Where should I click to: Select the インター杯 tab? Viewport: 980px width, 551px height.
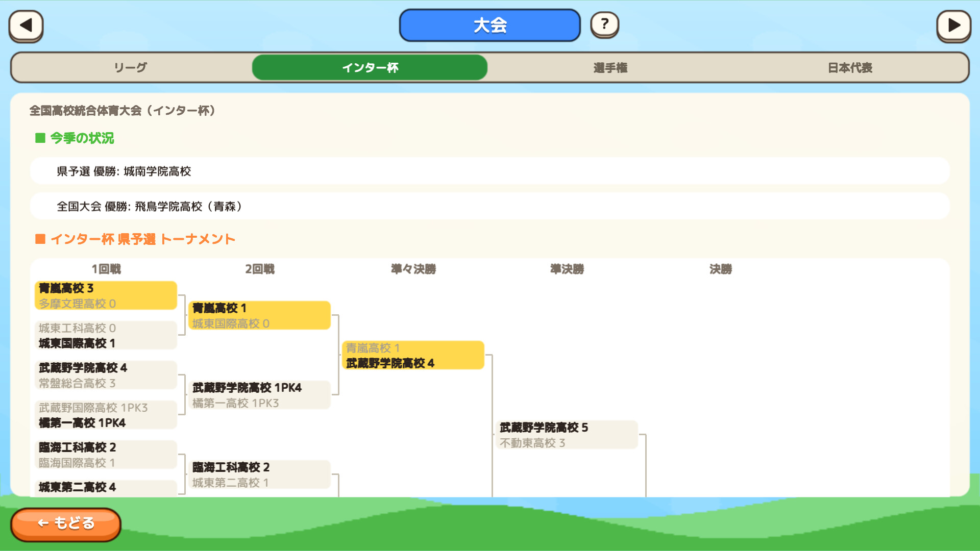coord(370,67)
